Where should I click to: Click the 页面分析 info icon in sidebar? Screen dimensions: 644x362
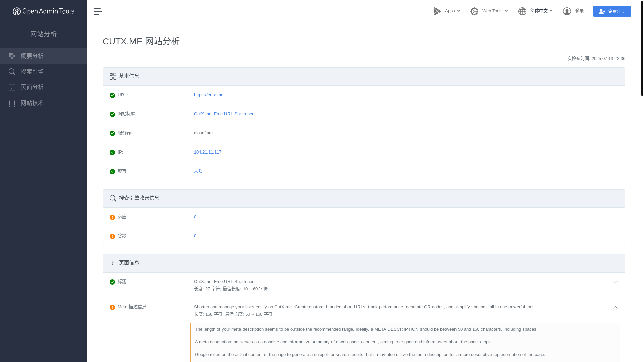12,87
